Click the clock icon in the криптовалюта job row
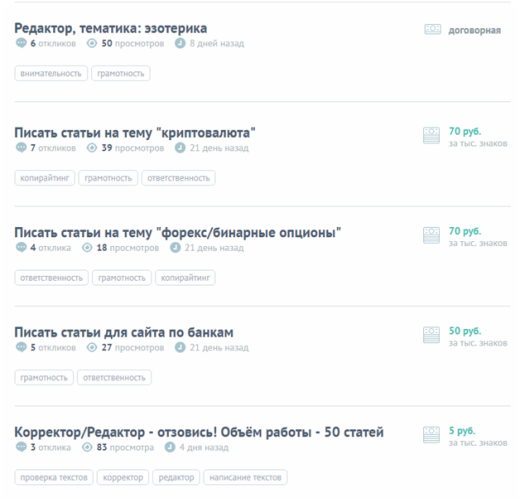The width and height of the screenshot is (520, 503). 180,148
